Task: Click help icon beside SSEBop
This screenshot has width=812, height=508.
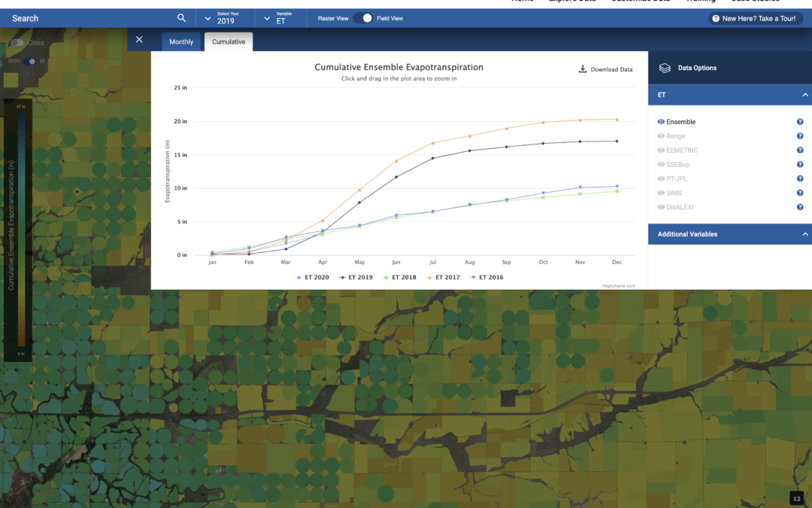Action: 800,165
